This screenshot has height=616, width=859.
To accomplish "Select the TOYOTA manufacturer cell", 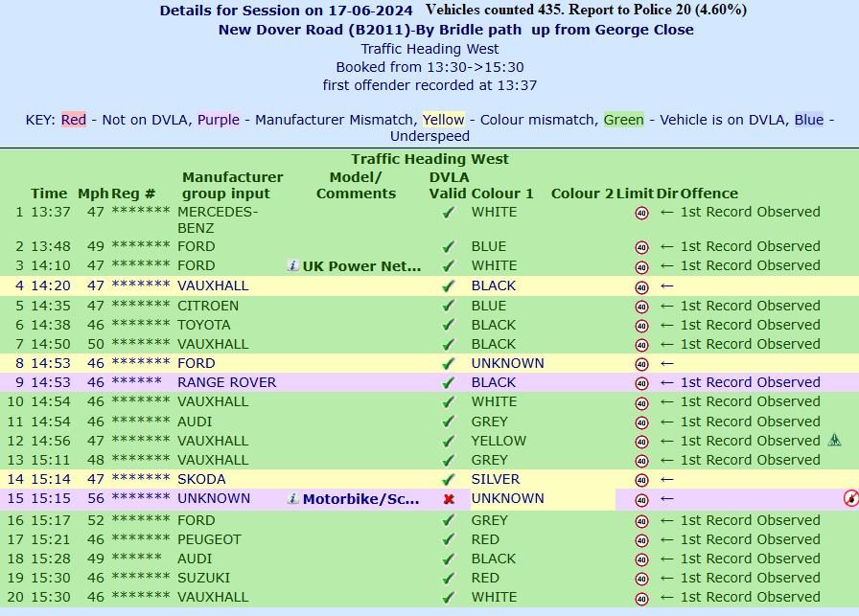I will coord(204,326).
